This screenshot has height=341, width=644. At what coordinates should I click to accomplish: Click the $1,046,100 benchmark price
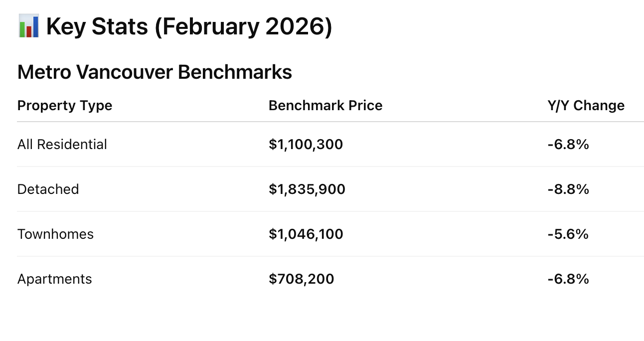[x=306, y=234]
